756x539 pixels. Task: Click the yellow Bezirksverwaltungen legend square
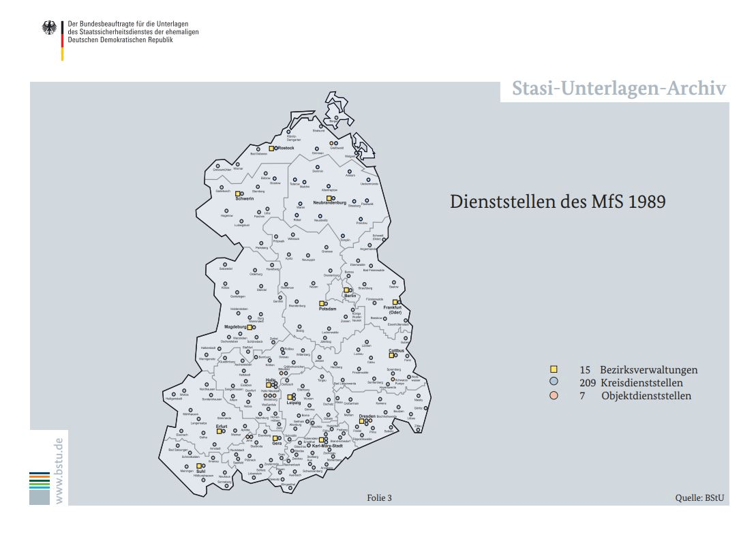(x=554, y=369)
